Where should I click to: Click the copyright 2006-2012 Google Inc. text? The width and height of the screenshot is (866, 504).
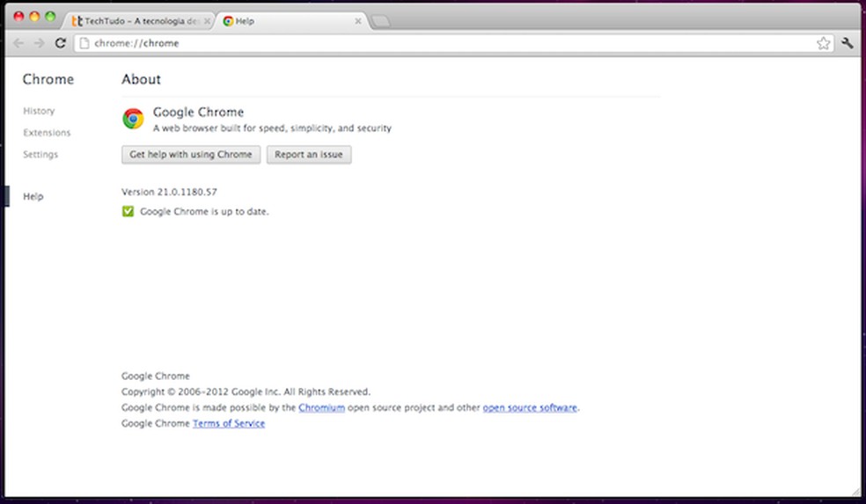(x=246, y=392)
